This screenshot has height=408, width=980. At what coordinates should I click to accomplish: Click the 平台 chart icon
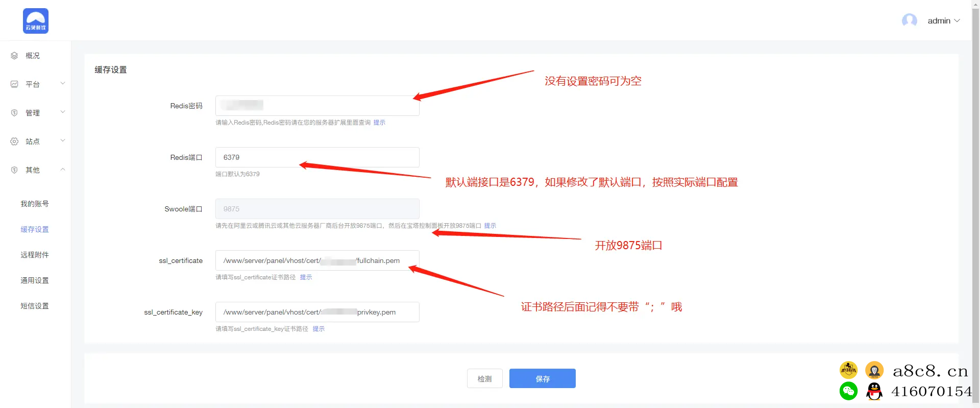click(14, 84)
